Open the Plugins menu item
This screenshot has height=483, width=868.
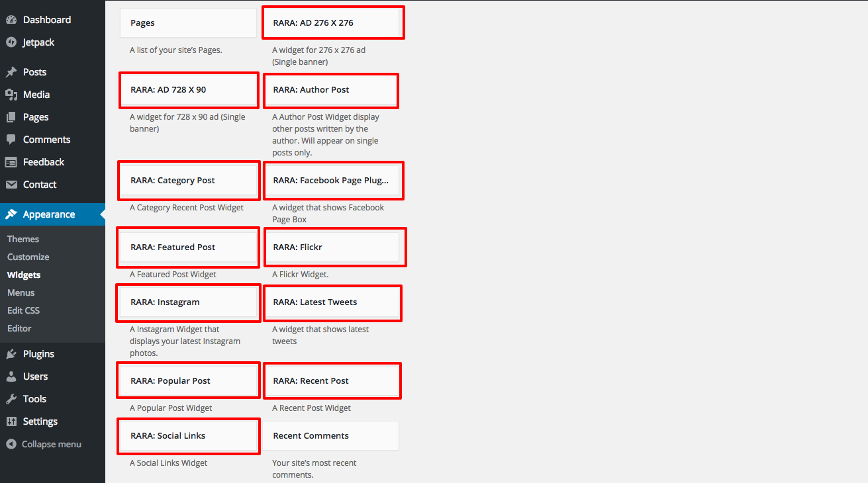click(x=52, y=354)
